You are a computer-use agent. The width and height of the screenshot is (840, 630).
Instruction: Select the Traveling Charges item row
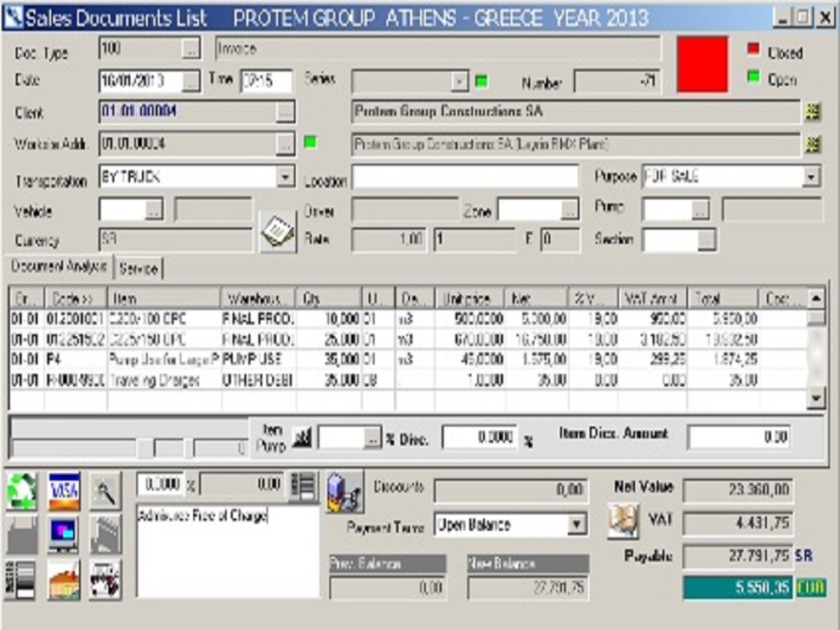coord(408,381)
